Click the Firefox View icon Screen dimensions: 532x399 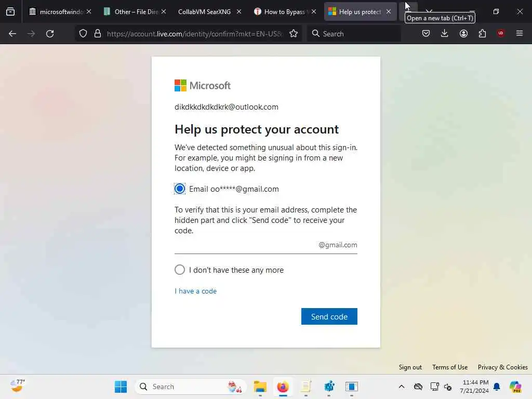click(x=10, y=12)
